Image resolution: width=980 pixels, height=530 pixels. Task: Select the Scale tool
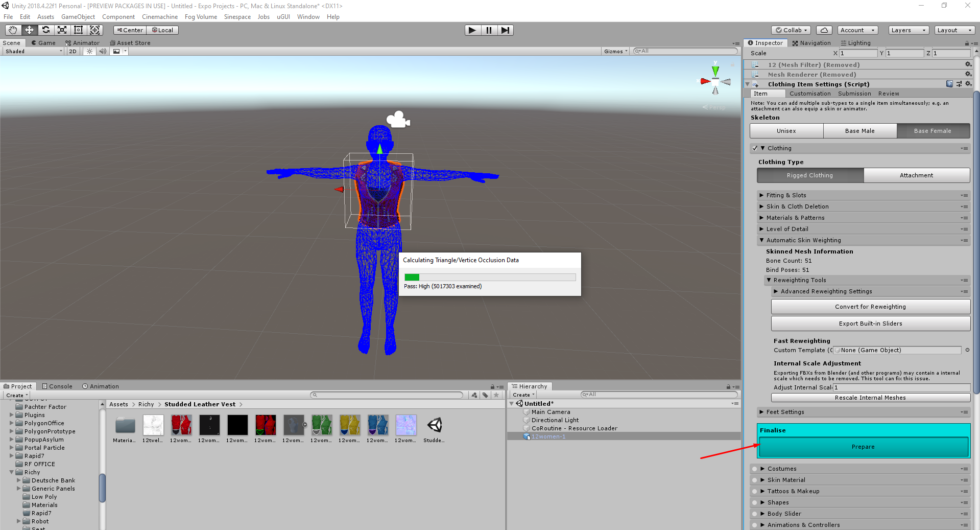tap(62, 30)
